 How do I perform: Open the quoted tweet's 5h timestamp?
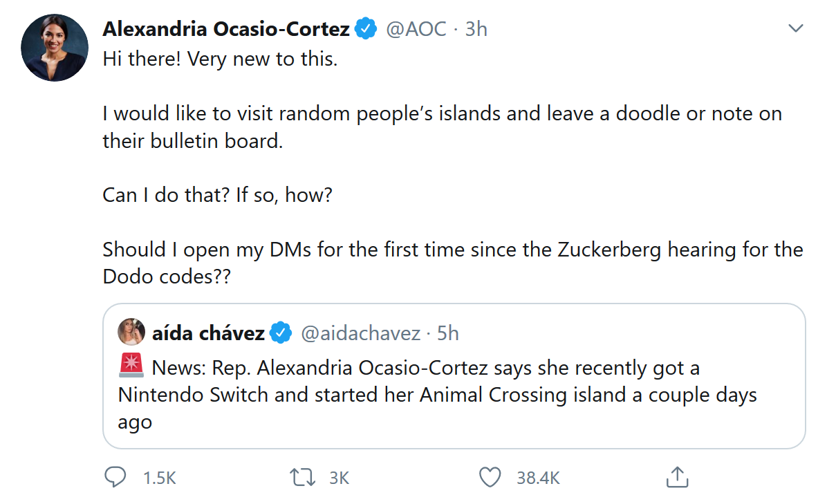point(447,333)
